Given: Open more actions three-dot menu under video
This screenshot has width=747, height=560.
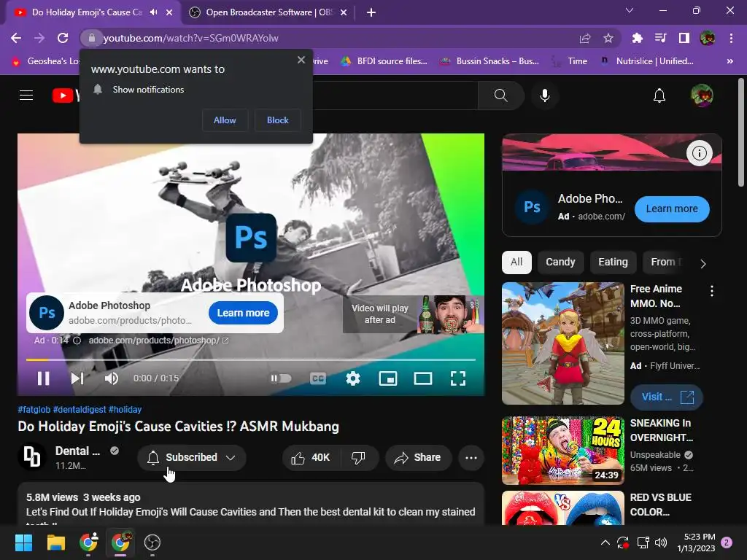Looking at the screenshot, I should point(471,458).
